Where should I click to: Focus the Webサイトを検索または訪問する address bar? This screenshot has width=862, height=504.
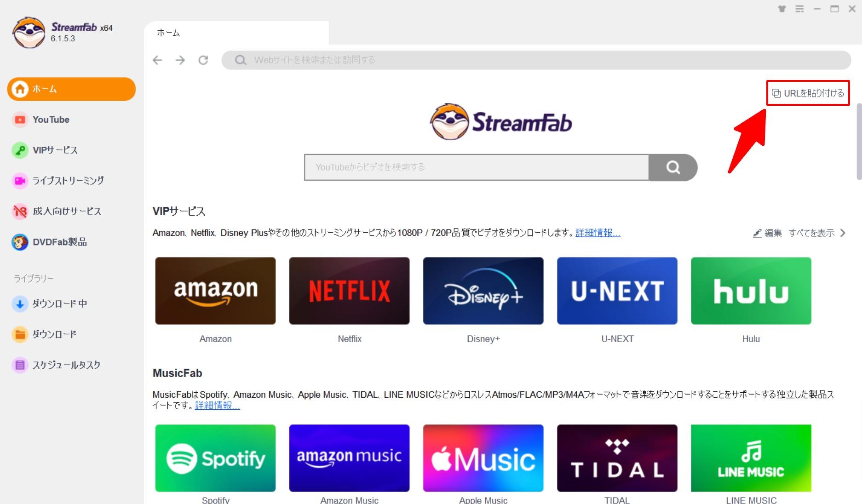(x=536, y=60)
